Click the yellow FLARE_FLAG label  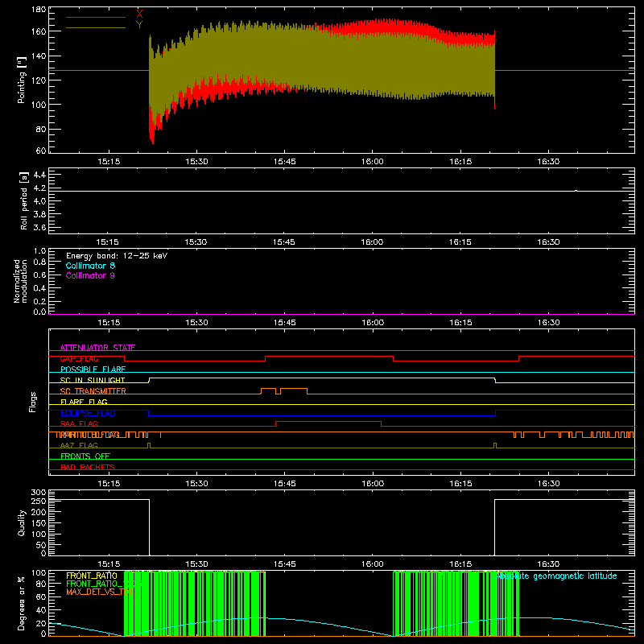[x=84, y=402]
